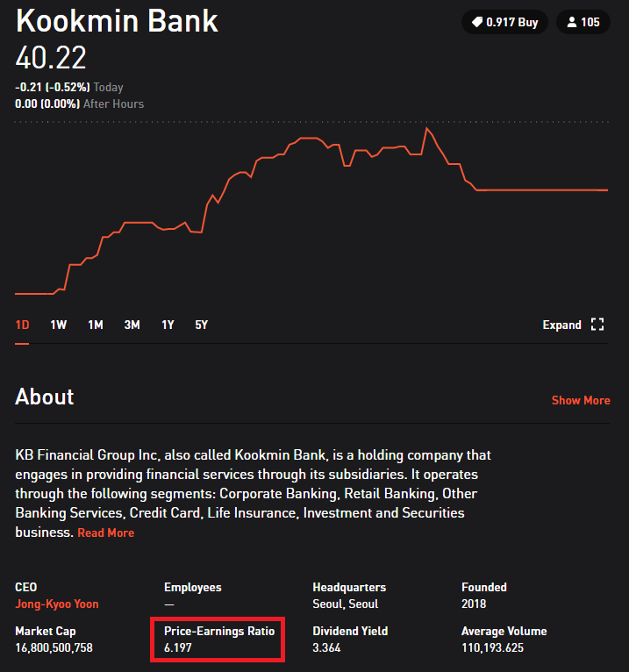This screenshot has height=672, width=629.
Task: Click Average Volume value 110,193.625
Action: [492, 647]
